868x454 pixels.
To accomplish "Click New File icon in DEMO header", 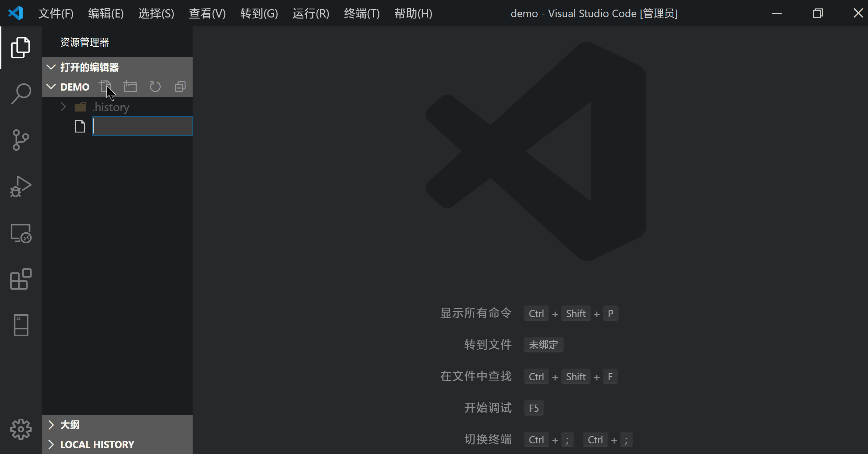I will tap(105, 86).
